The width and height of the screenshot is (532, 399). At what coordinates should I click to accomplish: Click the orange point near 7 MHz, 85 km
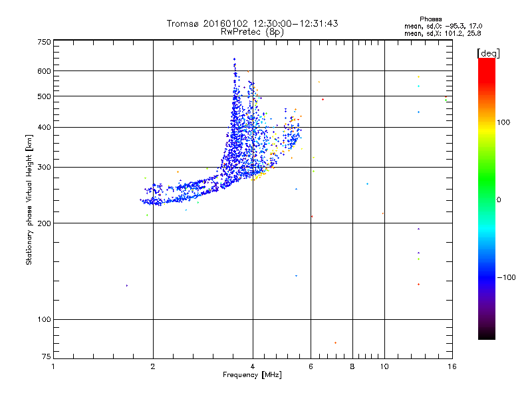tap(335, 343)
